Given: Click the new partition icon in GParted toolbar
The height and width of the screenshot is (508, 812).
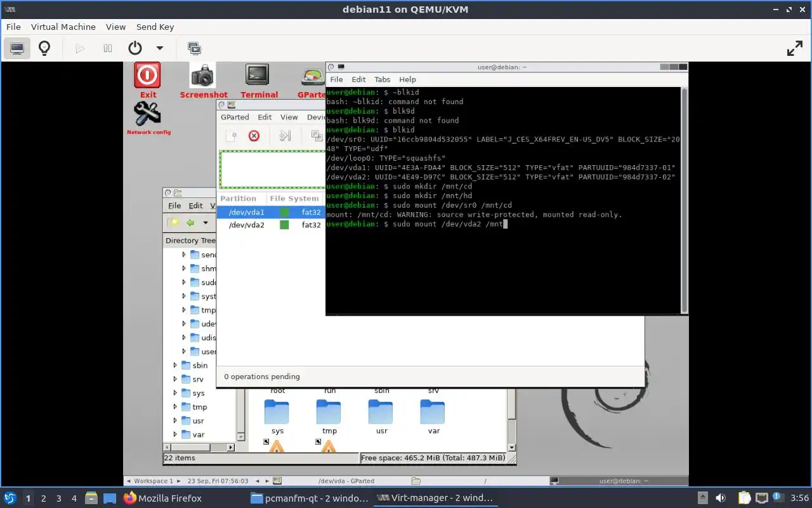Looking at the screenshot, I should 232,135.
